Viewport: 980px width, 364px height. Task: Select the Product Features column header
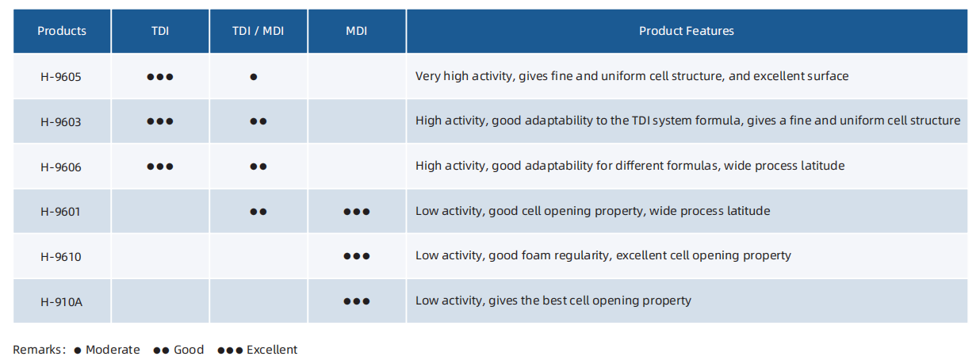click(687, 31)
